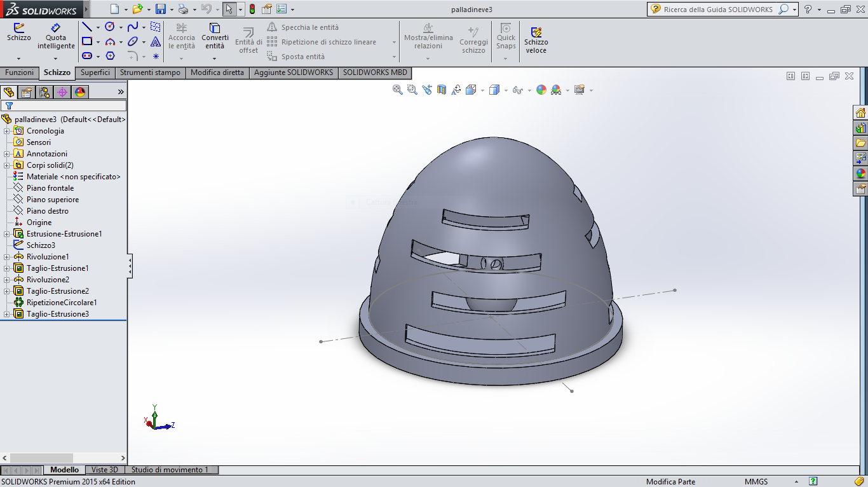Use the Zoom to Area magnifier
This screenshot has width=868, height=487.
tap(412, 90)
